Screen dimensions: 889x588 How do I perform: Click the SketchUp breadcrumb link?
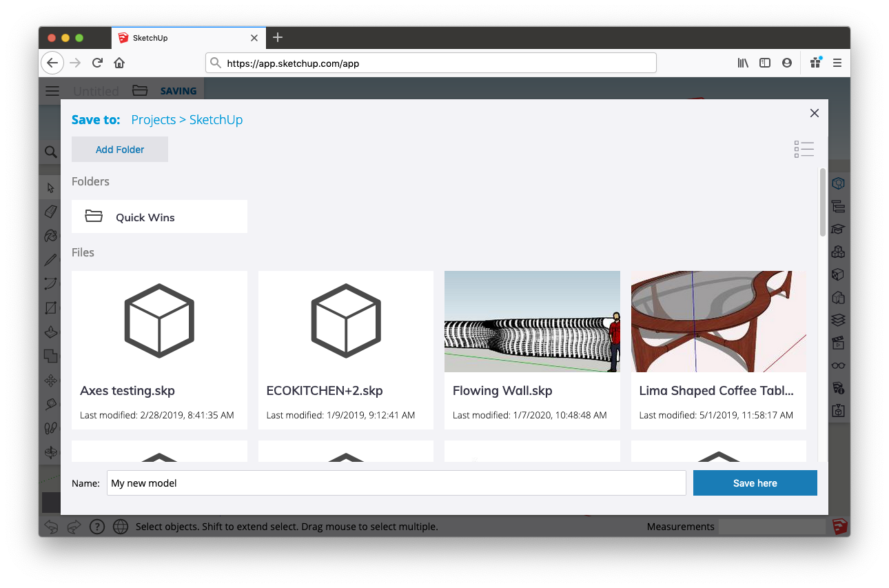(x=216, y=119)
